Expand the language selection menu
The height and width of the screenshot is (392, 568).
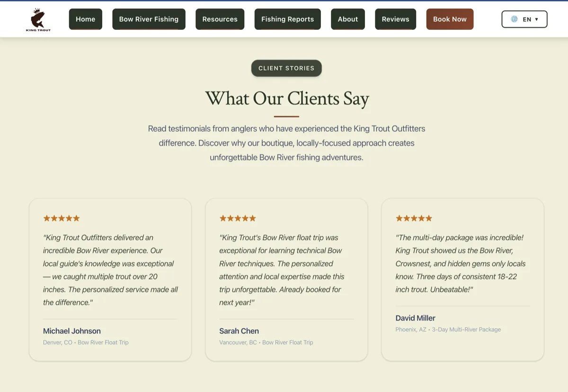(524, 19)
